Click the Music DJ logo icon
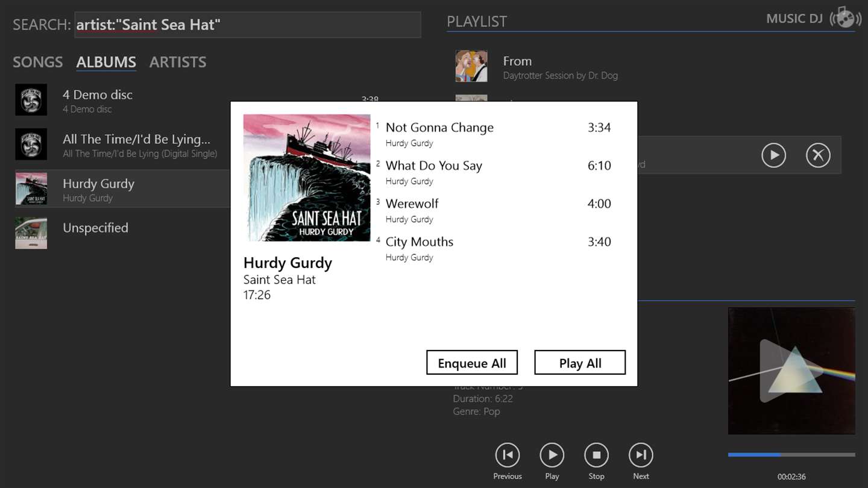This screenshot has width=868, height=488. [844, 18]
